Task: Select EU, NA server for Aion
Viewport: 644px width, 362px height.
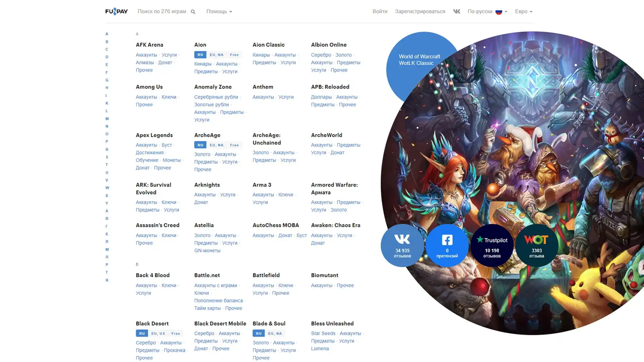Action: (x=216, y=55)
